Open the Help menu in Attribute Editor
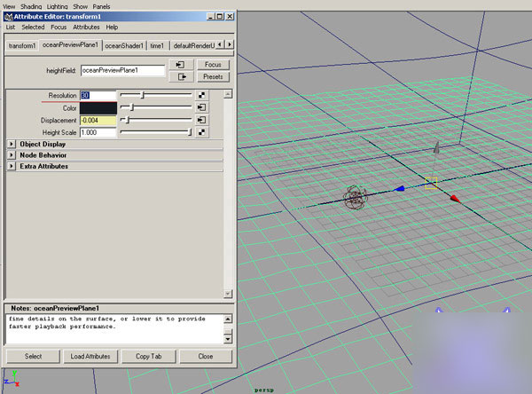The height and width of the screenshot is (394, 532). [112, 28]
